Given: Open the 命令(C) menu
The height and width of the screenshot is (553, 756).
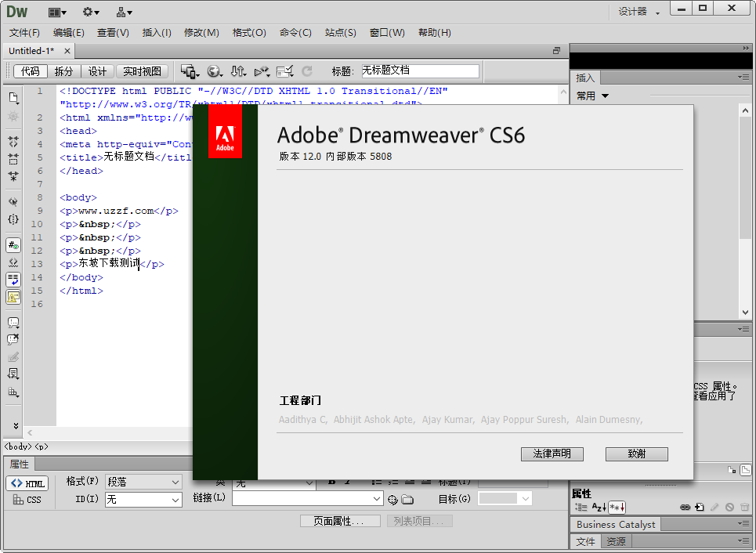Looking at the screenshot, I should click(x=295, y=32).
